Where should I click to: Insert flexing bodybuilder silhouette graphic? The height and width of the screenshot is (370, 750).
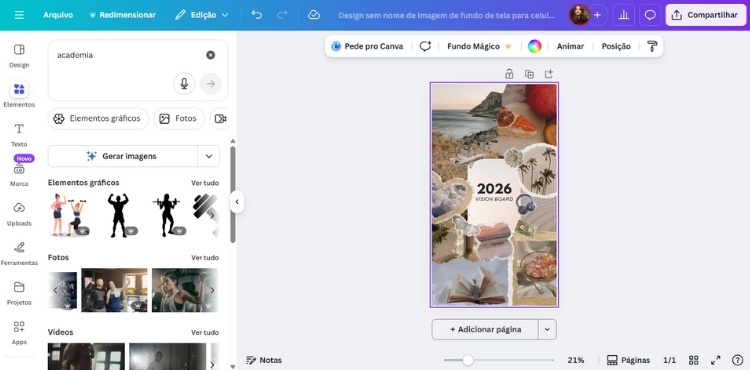[x=118, y=215]
